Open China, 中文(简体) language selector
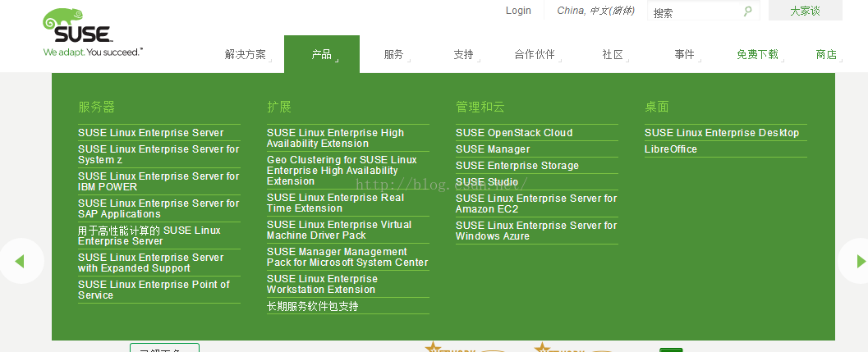The width and height of the screenshot is (868, 352). pyautogui.click(x=595, y=11)
